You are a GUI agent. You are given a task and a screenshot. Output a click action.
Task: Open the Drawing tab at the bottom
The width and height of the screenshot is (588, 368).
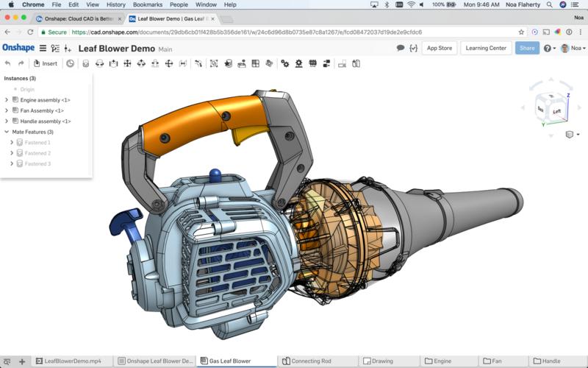coord(381,361)
